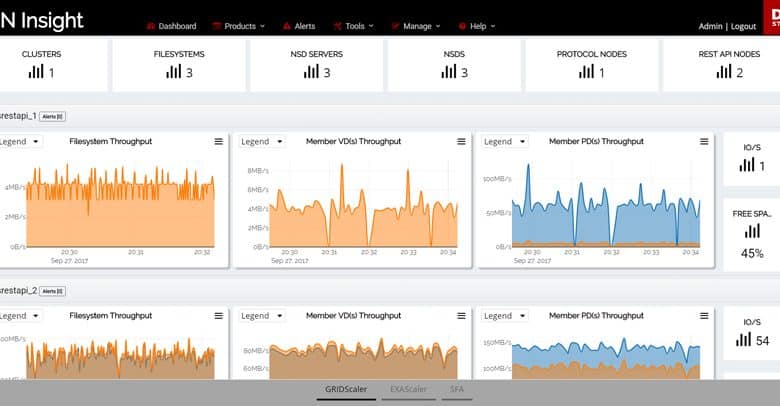Click the restapi_1 section heading
The width and height of the screenshot is (780, 406).
18,116
